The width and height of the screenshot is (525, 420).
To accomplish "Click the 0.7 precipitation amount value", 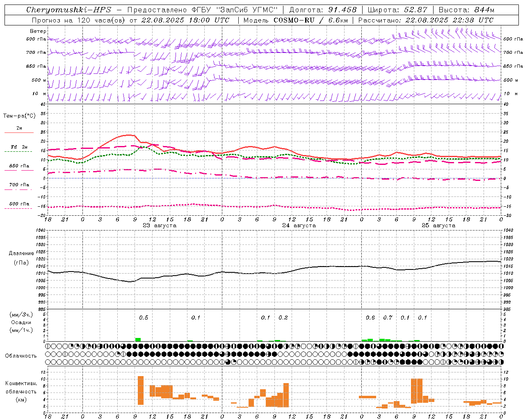I will click(x=388, y=318).
